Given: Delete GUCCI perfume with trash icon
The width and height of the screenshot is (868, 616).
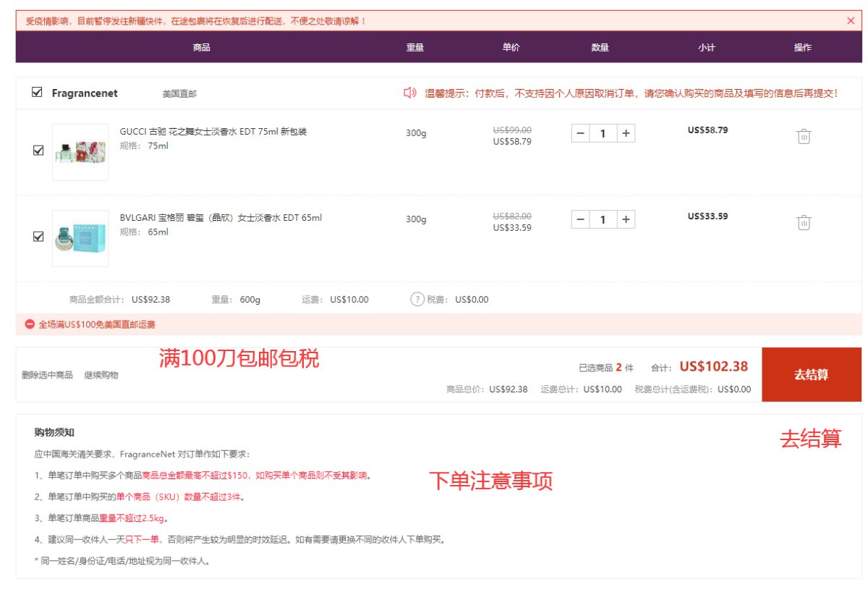Looking at the screenshot, I should [x=804, y=136].
